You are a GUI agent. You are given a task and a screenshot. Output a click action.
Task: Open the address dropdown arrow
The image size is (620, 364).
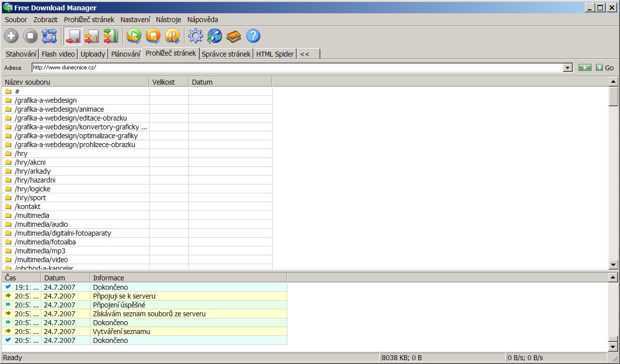tap(568, 68)
